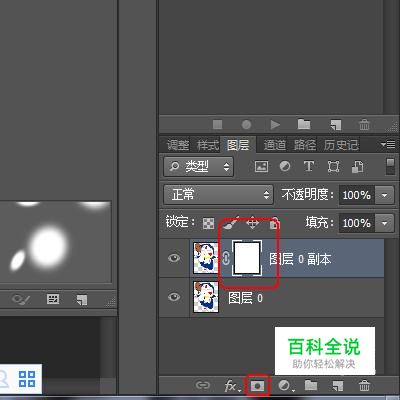Viewport: 400px width, 400px height.
Task: Create a new action in Actions panel
Action: point(336,125)
